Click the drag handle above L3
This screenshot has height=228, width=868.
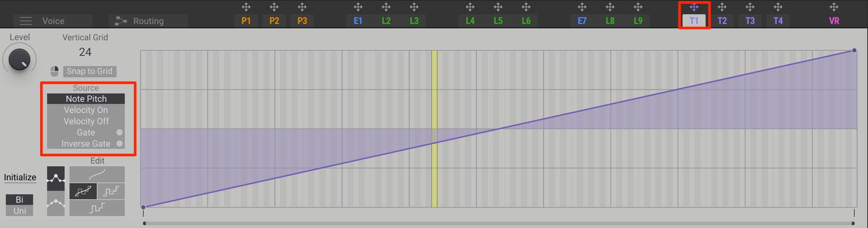(414, 7)
